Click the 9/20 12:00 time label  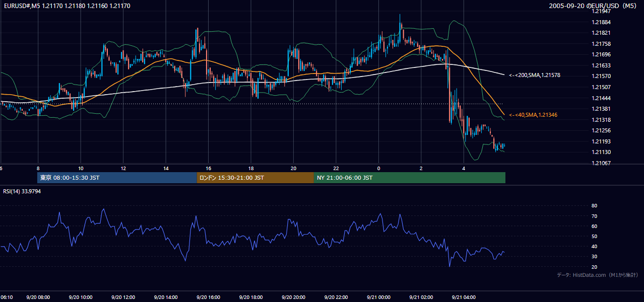(x=124, y=297)
